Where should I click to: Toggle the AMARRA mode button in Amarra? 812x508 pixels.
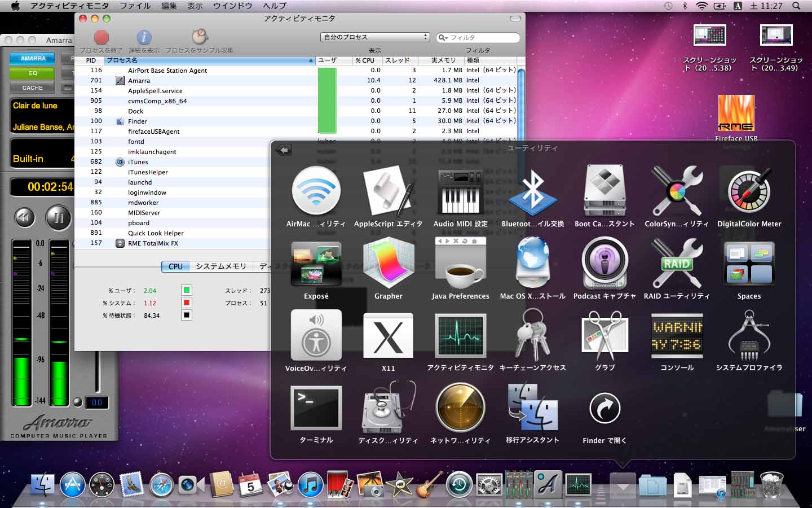(x=33, y=58)
